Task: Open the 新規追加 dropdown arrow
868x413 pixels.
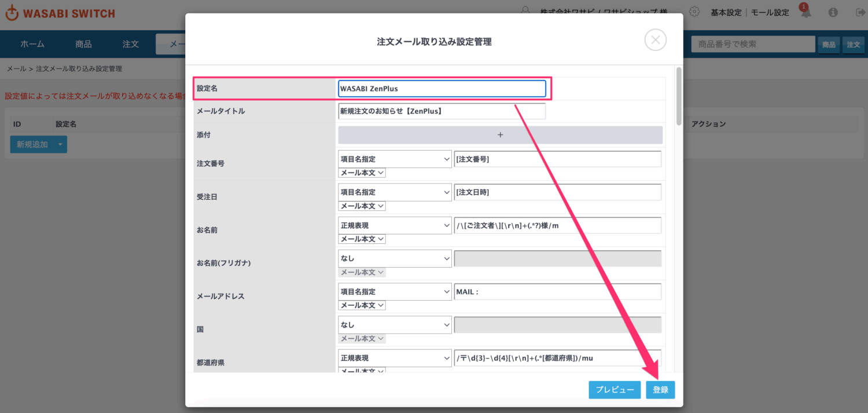Action: [x=60, y=144]
